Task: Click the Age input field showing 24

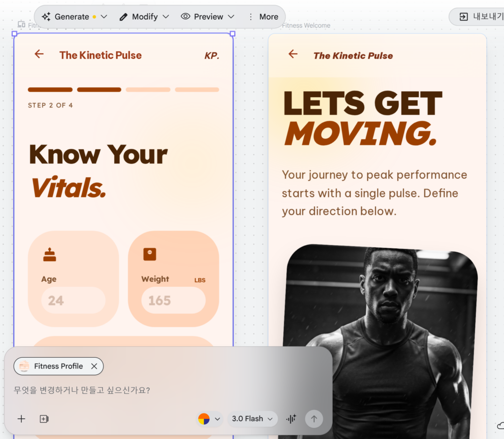Action: (73, 300)
